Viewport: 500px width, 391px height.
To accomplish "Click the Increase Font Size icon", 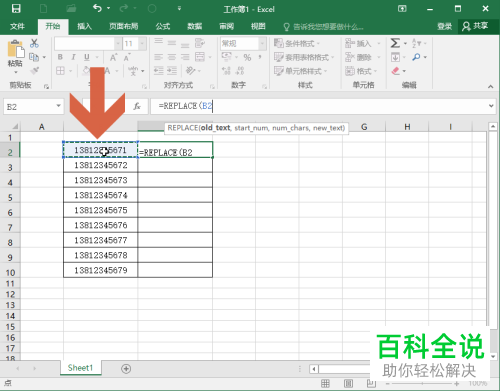I will coord(113,57).
